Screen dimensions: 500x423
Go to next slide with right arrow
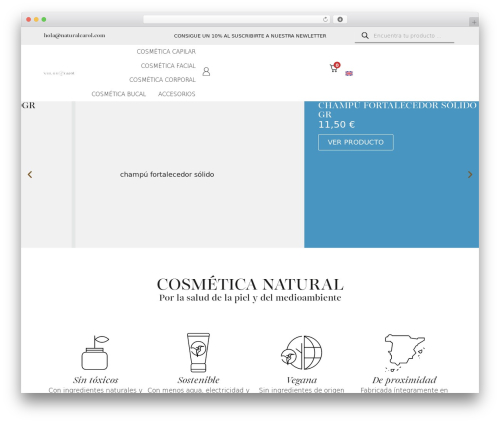tap(470, 174)
